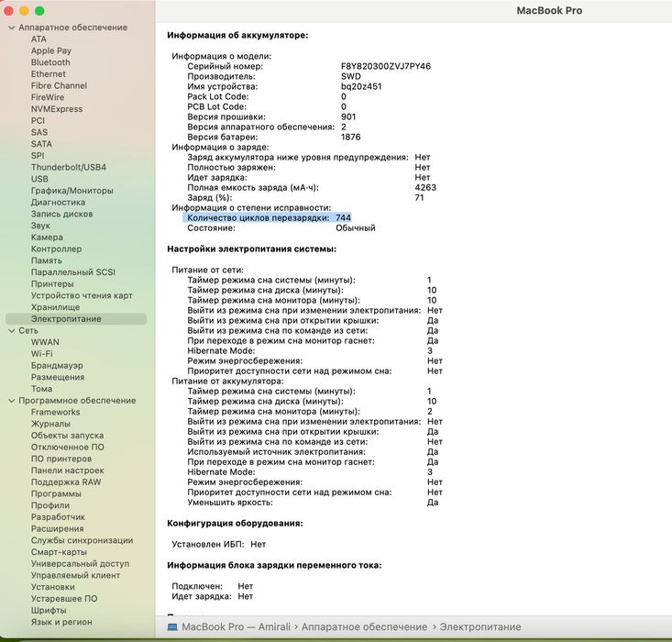Select Frameworks under software section
This screenshot has width=672, height=642.
pyautogui.click(x=55, y=412)
